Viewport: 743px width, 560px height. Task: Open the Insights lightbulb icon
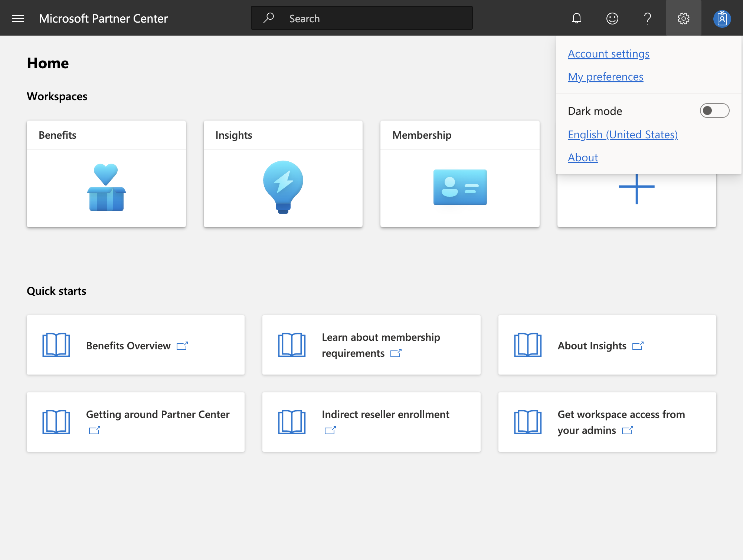(x=283, y=187)
